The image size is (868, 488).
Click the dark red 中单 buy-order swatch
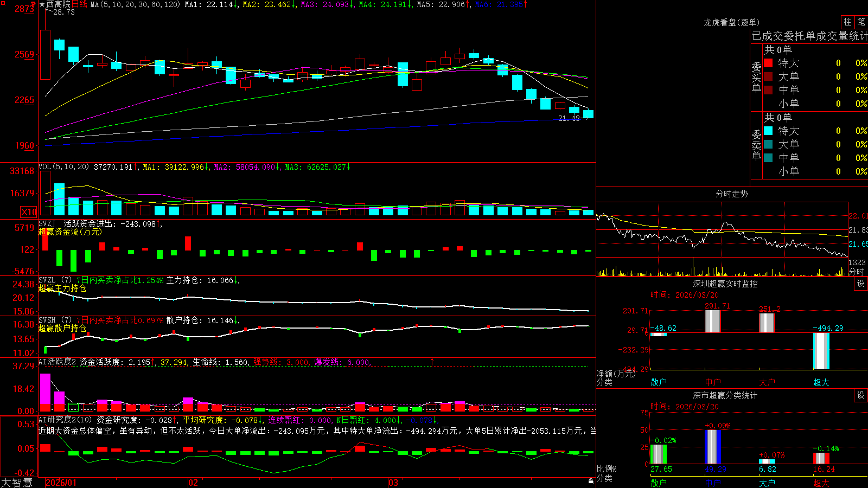click(x=768, y=90)
